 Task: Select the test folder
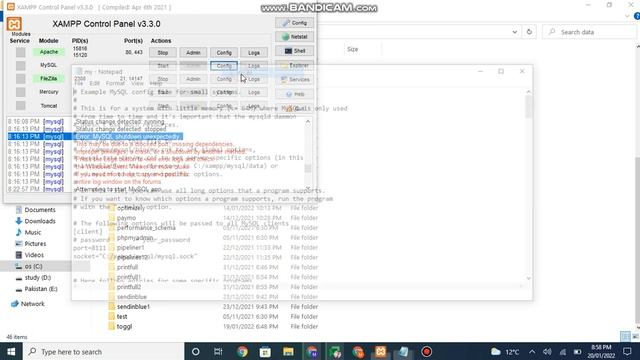(x=122, y=316)
